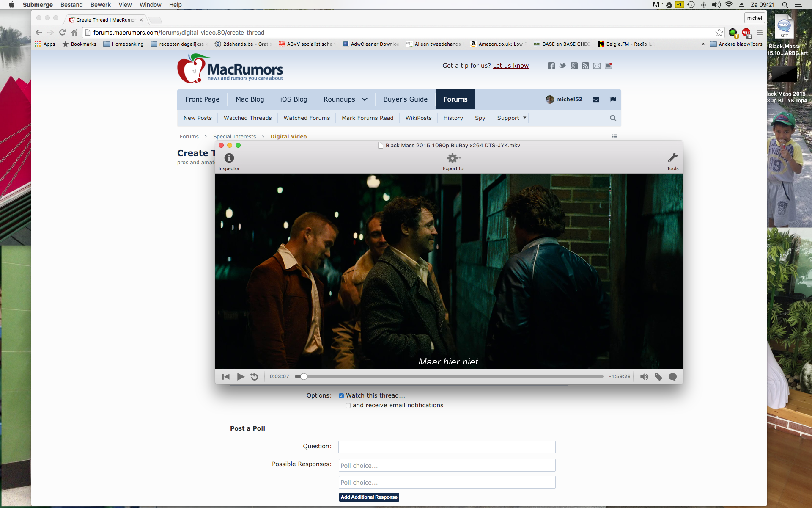Open michel52 user profile
812x508 pixels.
pyautogui.click(x=564, y=99)
